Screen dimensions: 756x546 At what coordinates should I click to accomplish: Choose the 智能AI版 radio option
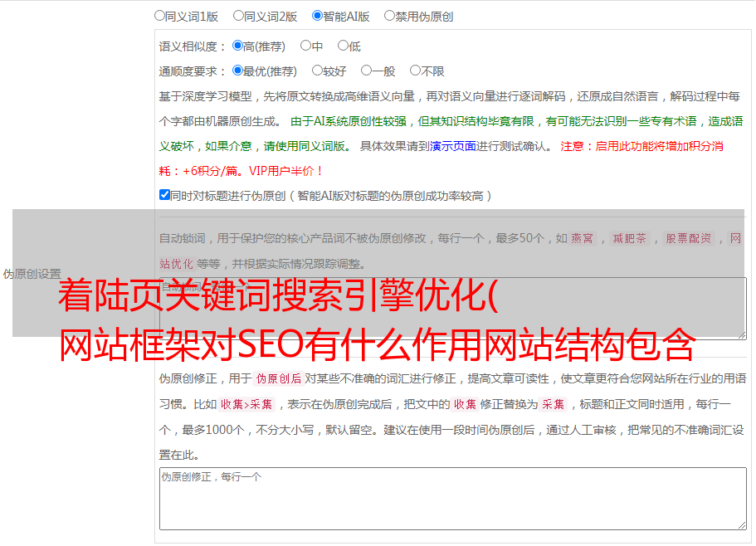pyautogui.click(x=317, y=16)
